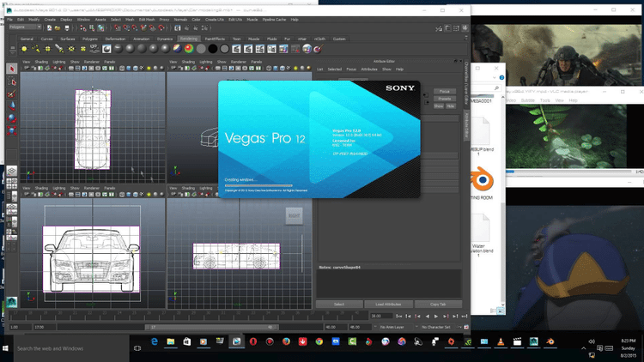The height and width of the screenshot is (362, 644).
Task: Click the VLC player seek bar
Action: click(568, 172)
